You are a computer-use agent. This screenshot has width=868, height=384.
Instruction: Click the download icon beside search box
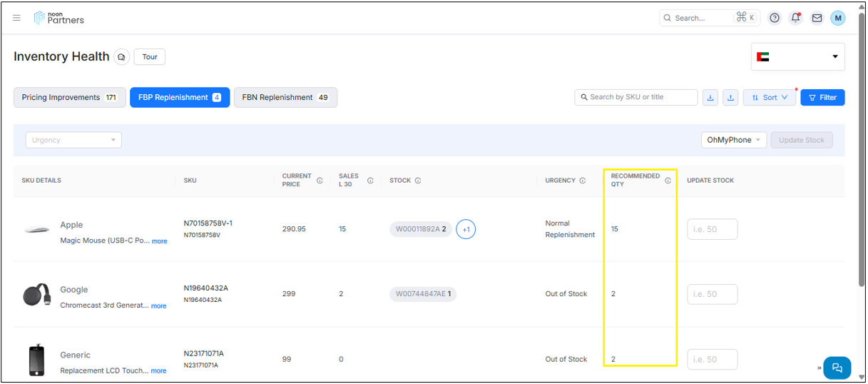click(710, 98)
